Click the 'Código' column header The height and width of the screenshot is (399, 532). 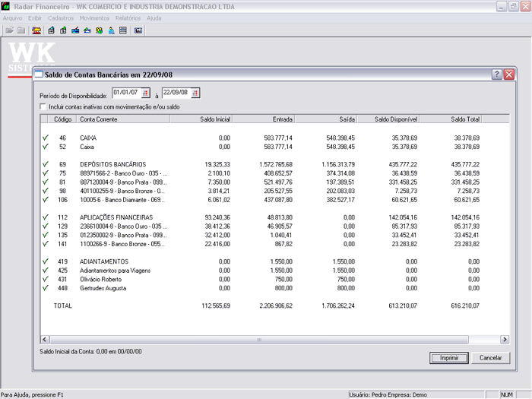click(x=63, y=119)
